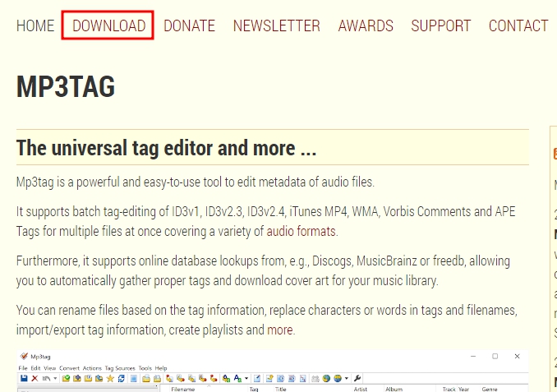This screenshot has height=392, width=557.
Task: Open the CONTACT page
Action: point(518,25)
